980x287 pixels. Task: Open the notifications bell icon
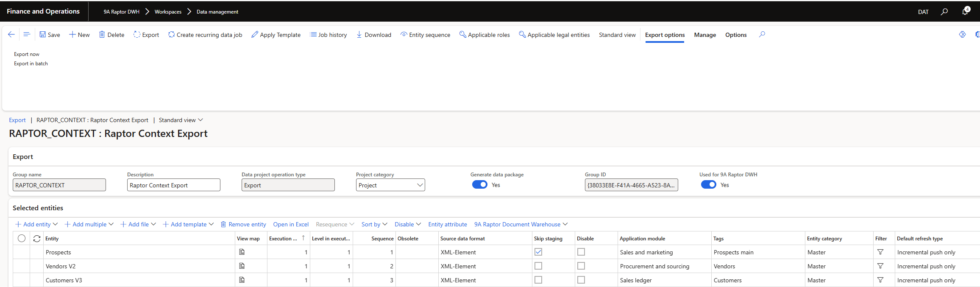965,11
